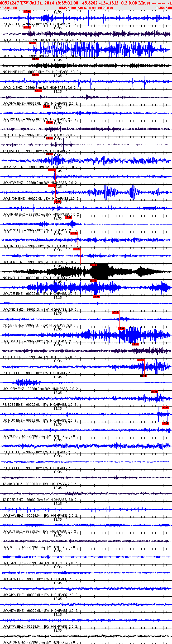Click the red pick flag on NC KMR trace
172x644 pixels.
coord(94,265)
